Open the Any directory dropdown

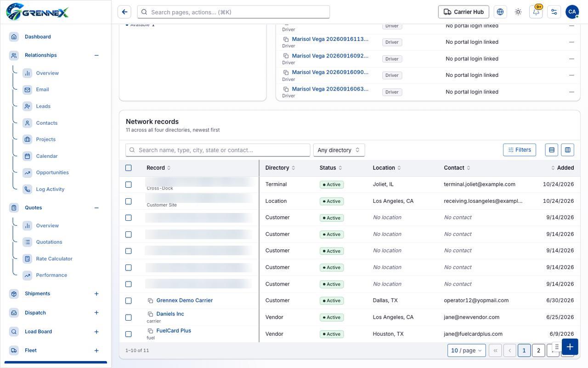[339, 150]
